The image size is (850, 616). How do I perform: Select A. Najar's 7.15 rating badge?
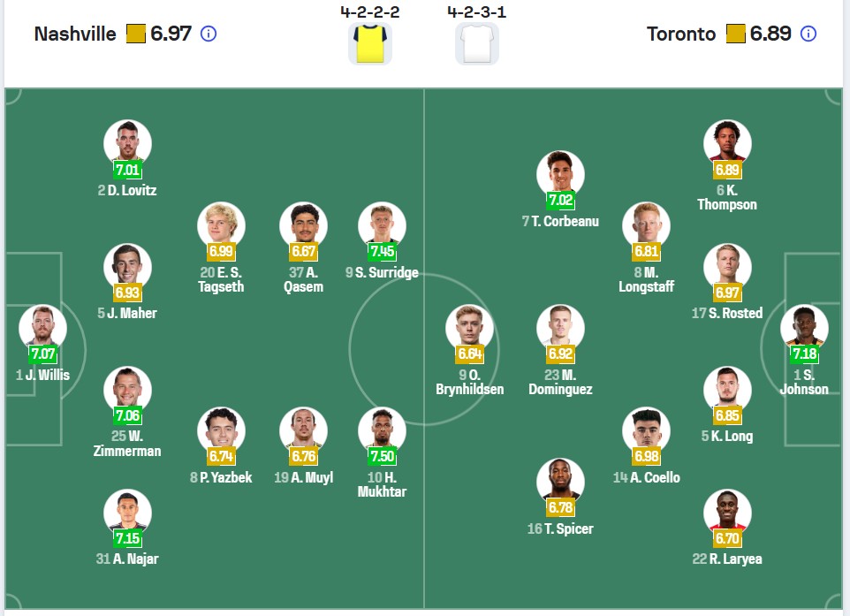[x=127, y=538]
